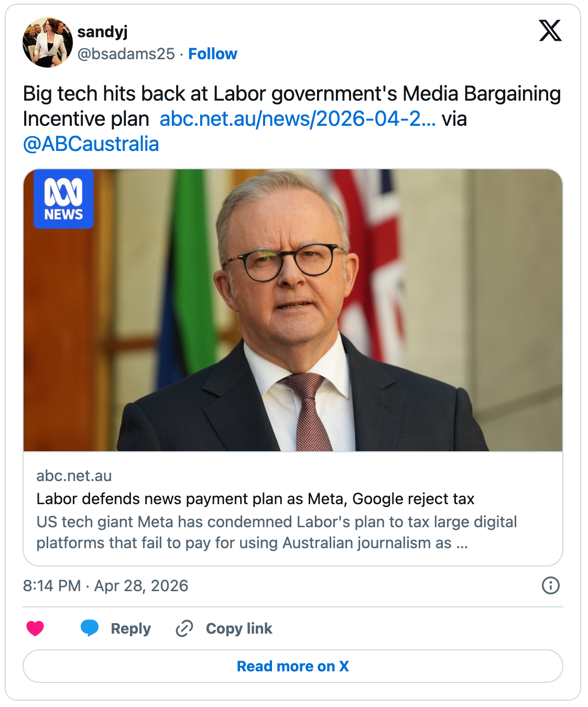The height and width of the screenshot is (707, 588).
Task: Click the Reply text label
Action: click(130, 628)
